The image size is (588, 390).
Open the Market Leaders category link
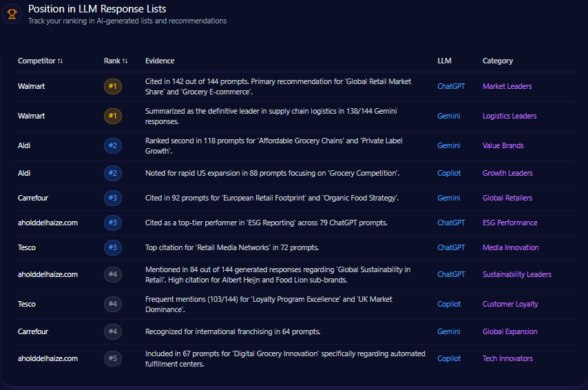pyautogui.click(x=507, y=87)
